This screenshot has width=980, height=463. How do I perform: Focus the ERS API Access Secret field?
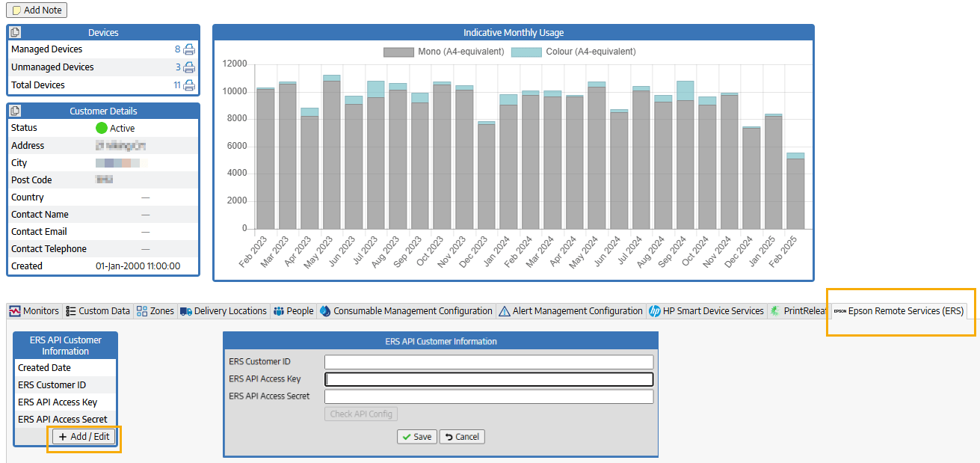coord(489,396)
